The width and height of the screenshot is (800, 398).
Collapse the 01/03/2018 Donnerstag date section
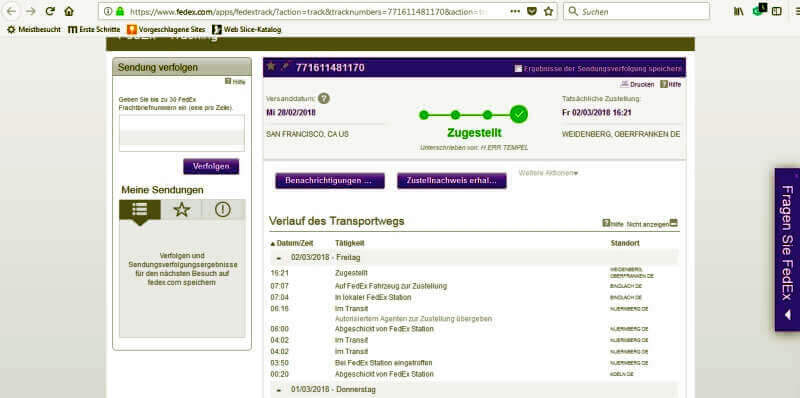tap(279, 390)
